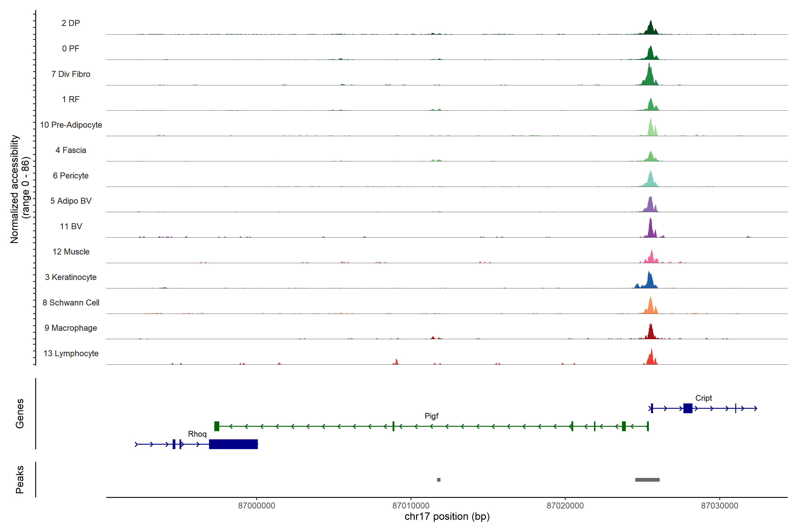
Task: Click the wide gray peak bar
Action: click(647, 480)
